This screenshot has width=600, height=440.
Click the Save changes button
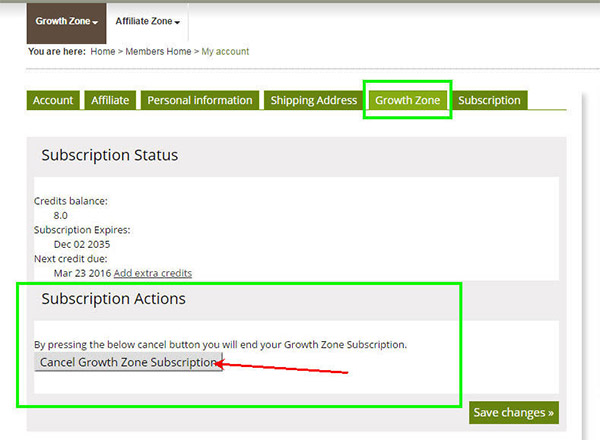pos(514,412)
